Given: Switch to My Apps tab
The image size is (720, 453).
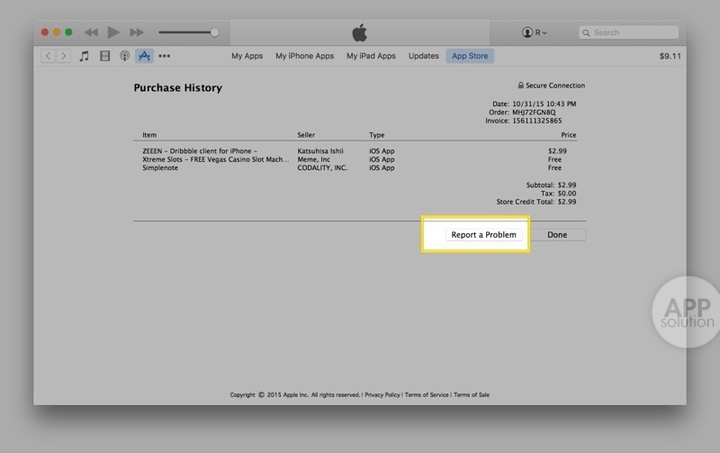Looking at the screenshot, I should pyautogui.click(x=247, y=56).
